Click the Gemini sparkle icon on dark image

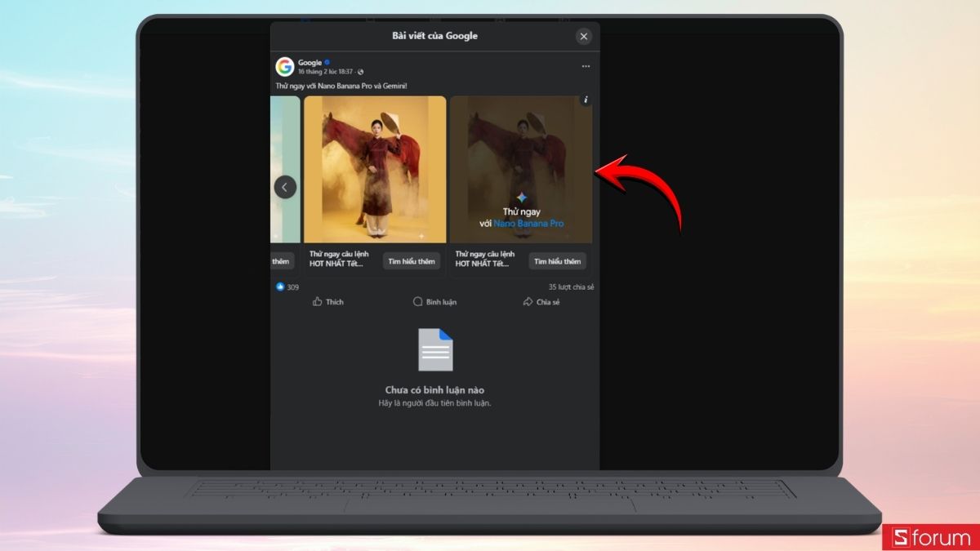pyautogui.click(x=521, y=198)
